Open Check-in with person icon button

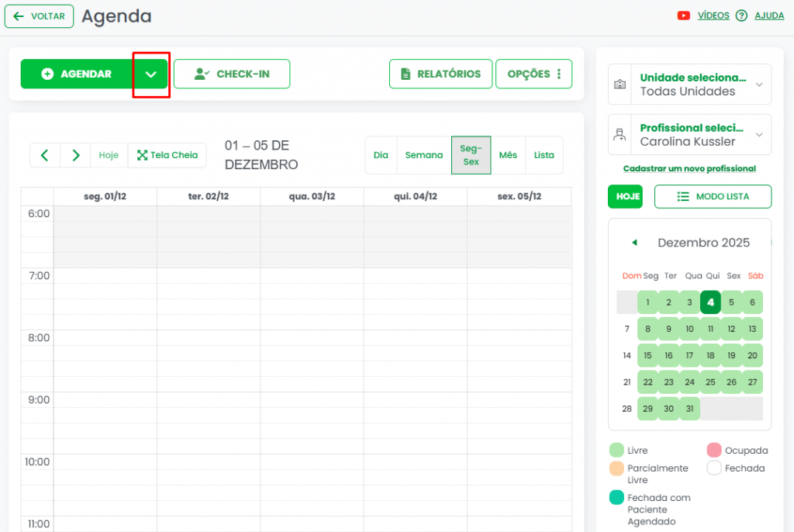click(231, 74)
